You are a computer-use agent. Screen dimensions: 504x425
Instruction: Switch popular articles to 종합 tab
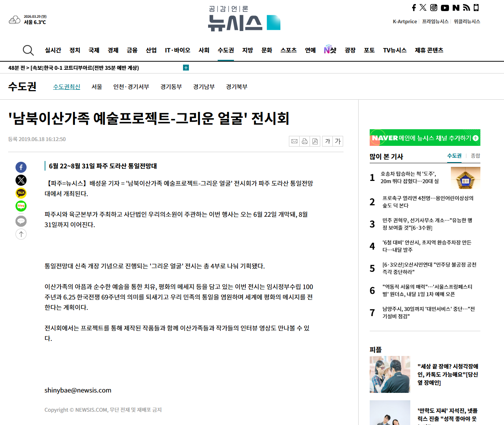[476, 156]
